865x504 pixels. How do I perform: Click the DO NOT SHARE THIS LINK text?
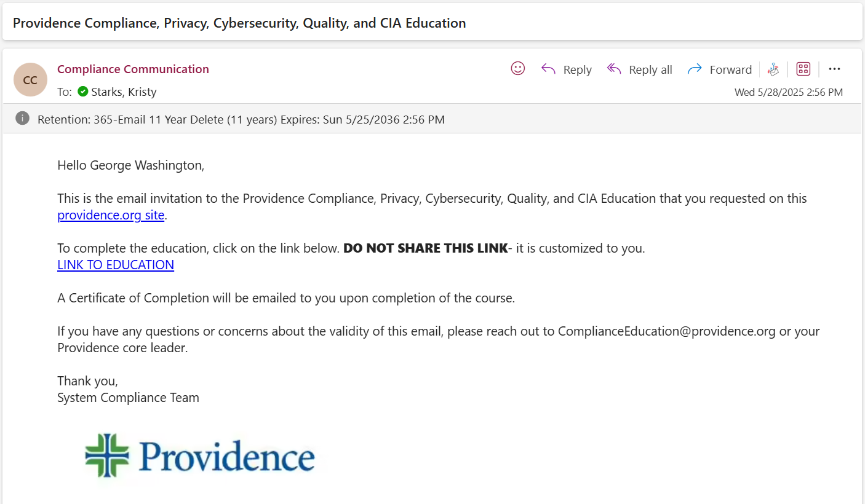click(425, 248)
